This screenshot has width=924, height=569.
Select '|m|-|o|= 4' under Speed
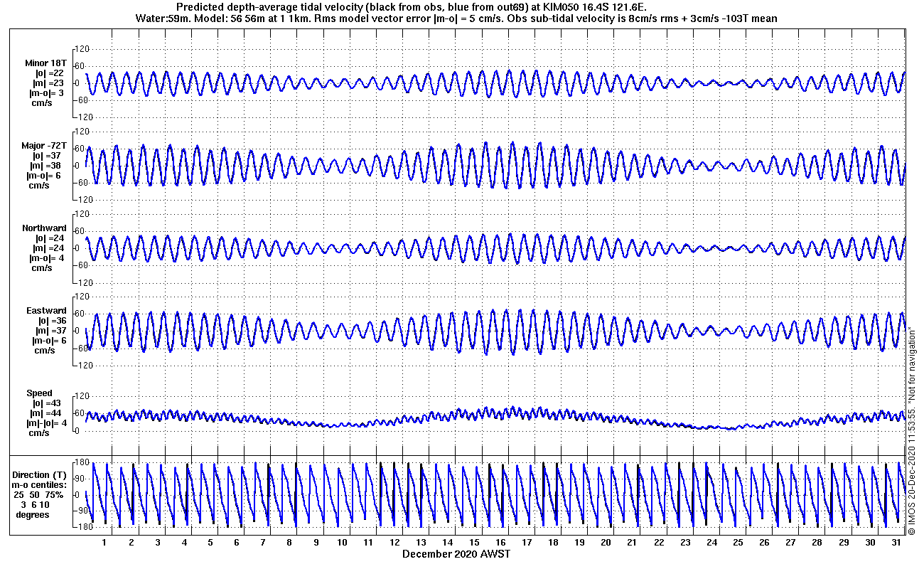pyautogui.click(x=45, y=423)
